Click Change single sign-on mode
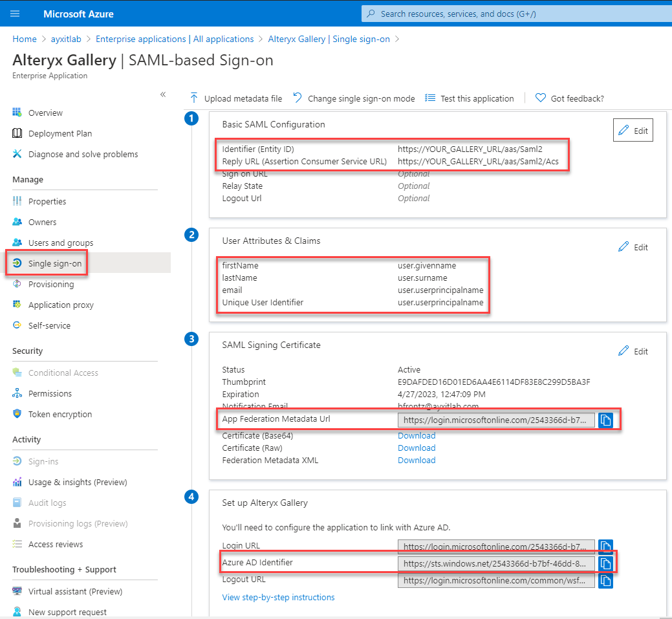This screenshot has height=619, width=672. [354, 98]
